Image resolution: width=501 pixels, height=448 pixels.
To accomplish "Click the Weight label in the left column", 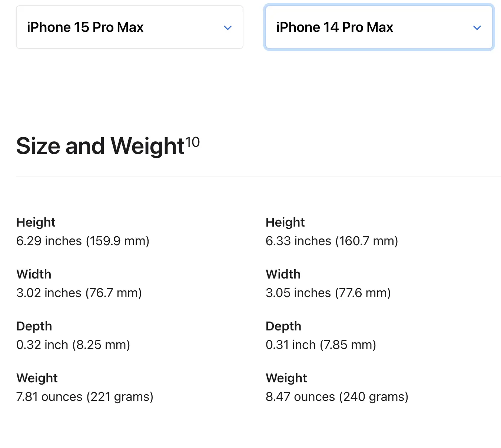I will click(x=37, y=378).
